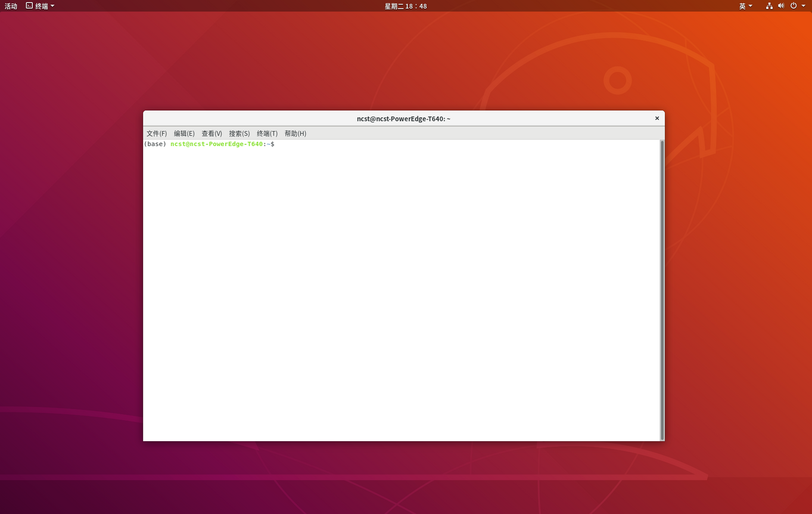
Task: Expand the system menu arrow
Action: [803, 6]
